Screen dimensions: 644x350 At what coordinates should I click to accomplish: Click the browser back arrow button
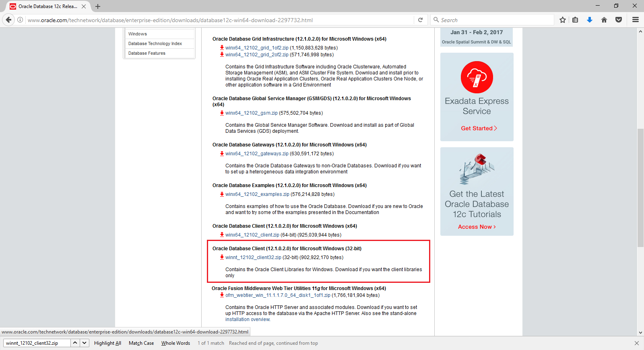(8, 20)
